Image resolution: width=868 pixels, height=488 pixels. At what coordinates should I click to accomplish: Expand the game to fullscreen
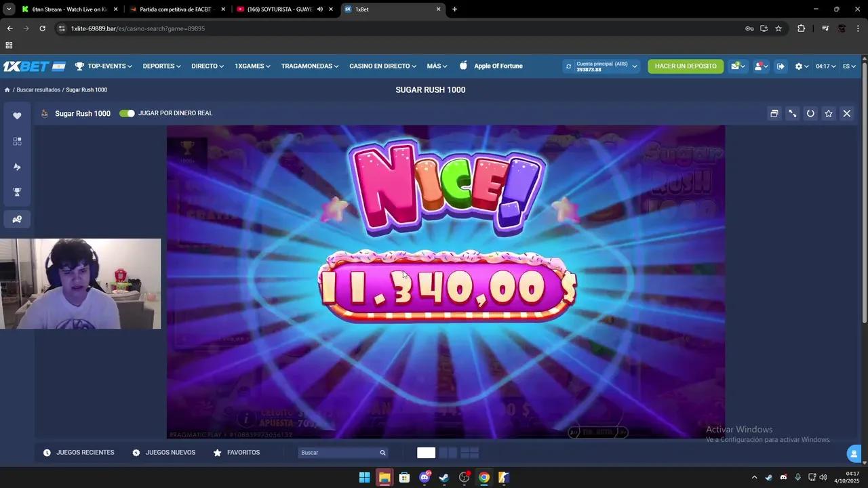coord(792,114)
